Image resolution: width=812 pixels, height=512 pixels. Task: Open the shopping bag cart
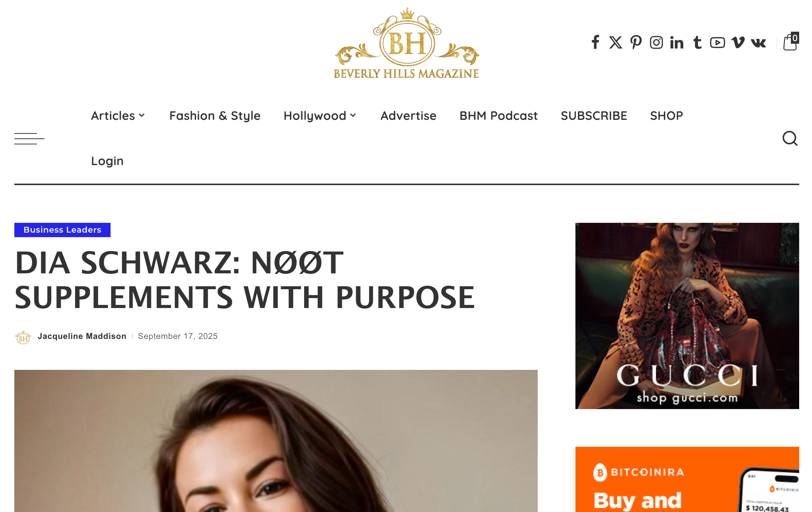coord(791,41)
